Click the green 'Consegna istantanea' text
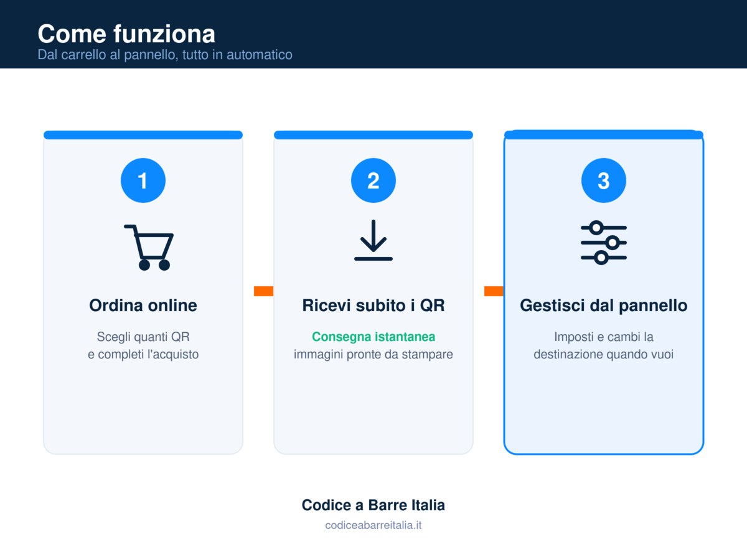The image size is (747, 560). pos(374,337)
